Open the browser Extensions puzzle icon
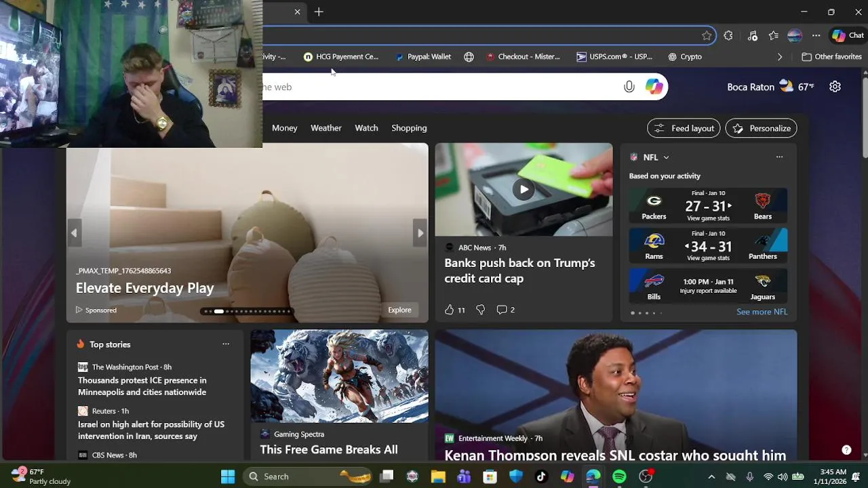Image resolution: width=868 pixels, height=488 pixels. click(728, 36)
